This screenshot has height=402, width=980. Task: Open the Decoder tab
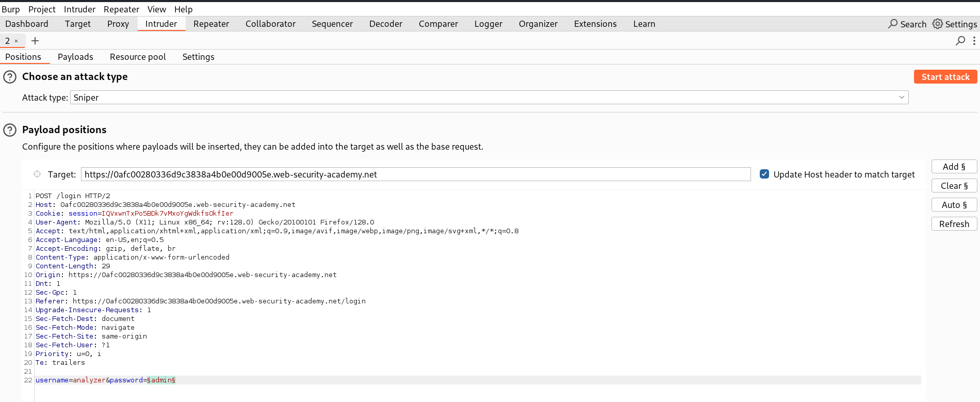point(386,24)
